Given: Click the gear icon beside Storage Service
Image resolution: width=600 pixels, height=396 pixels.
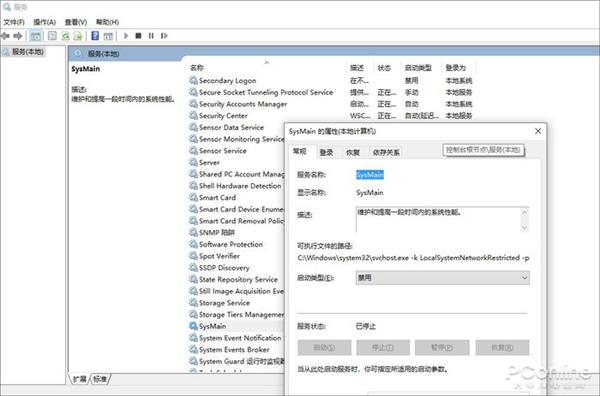Looking at the screenshot, I should pyautogui.click(x=193, y=303).
